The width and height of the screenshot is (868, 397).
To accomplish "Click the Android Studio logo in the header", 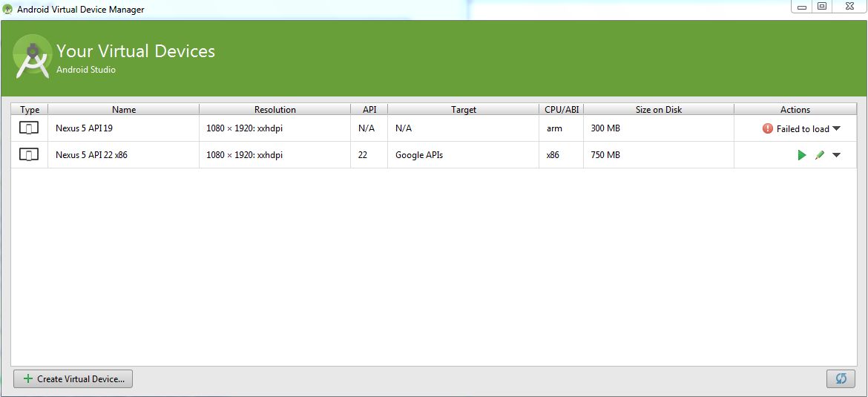I will (33, 56).
